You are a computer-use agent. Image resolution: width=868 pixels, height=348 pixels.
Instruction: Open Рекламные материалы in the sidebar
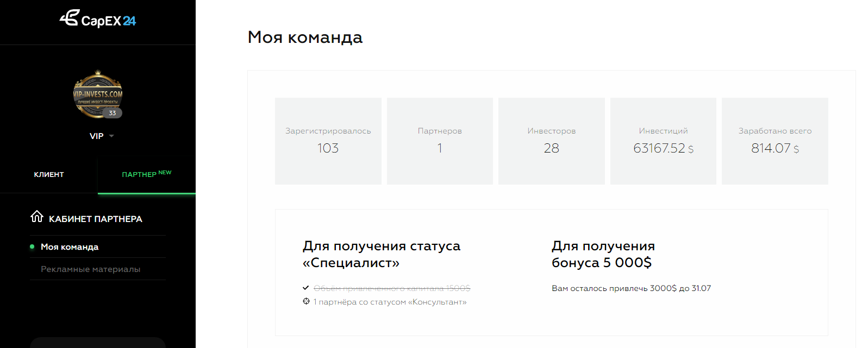click(x=90, y=269)
